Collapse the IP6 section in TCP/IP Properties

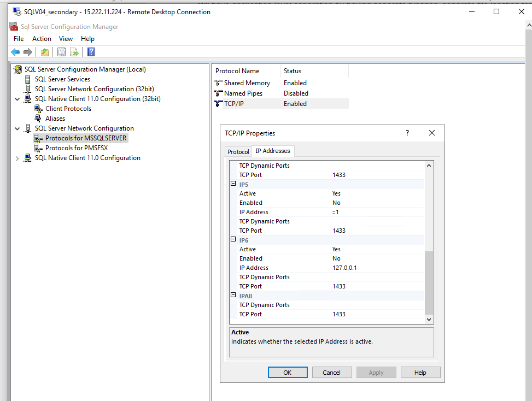point(234,240)
